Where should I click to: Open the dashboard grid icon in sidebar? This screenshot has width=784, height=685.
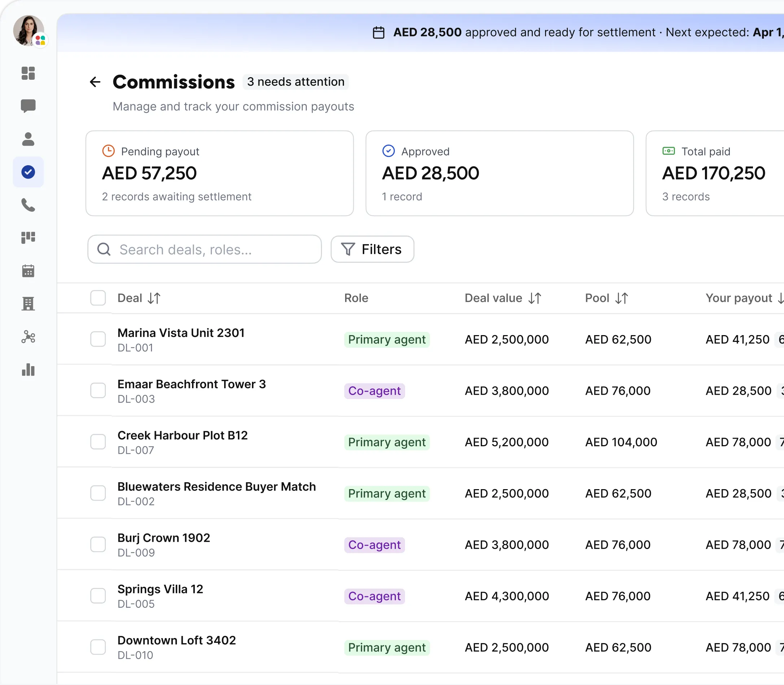click(28, 73)
